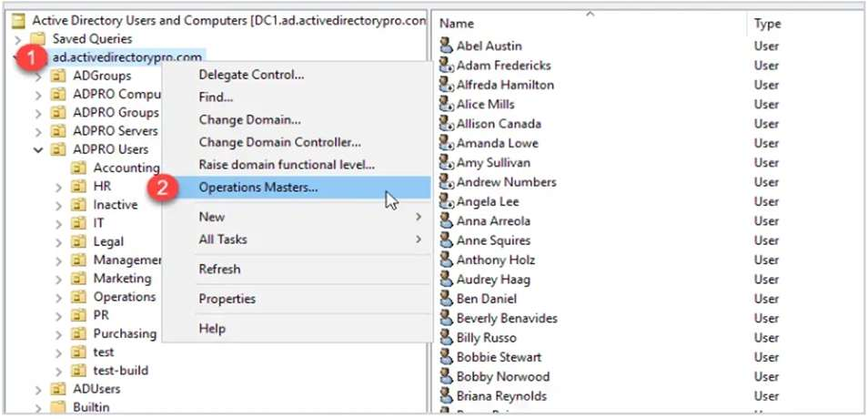Select the test OU in tree
This screenshot has width=868, height=419.
point(104,352)
